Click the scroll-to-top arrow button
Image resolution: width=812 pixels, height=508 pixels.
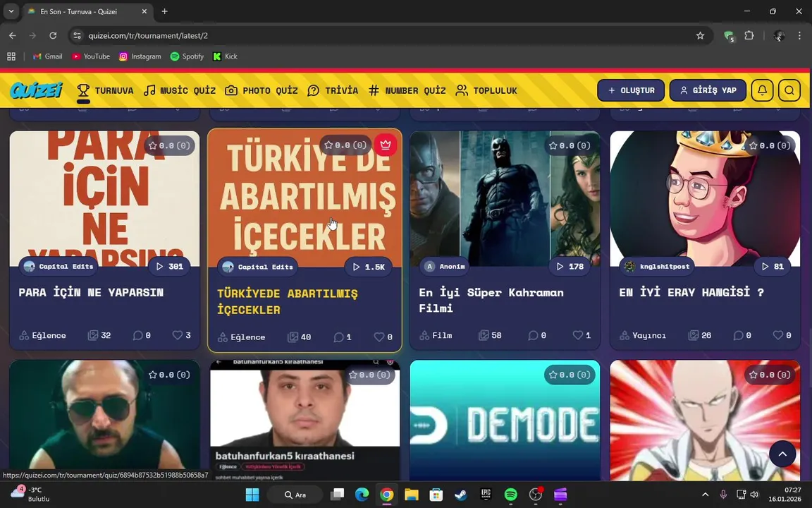pos(782,454)
